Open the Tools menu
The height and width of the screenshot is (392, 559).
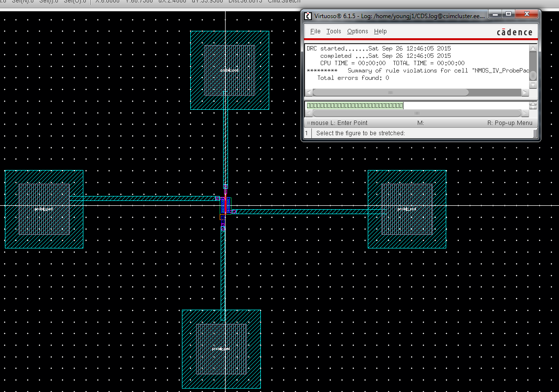[x=333, y=31]
